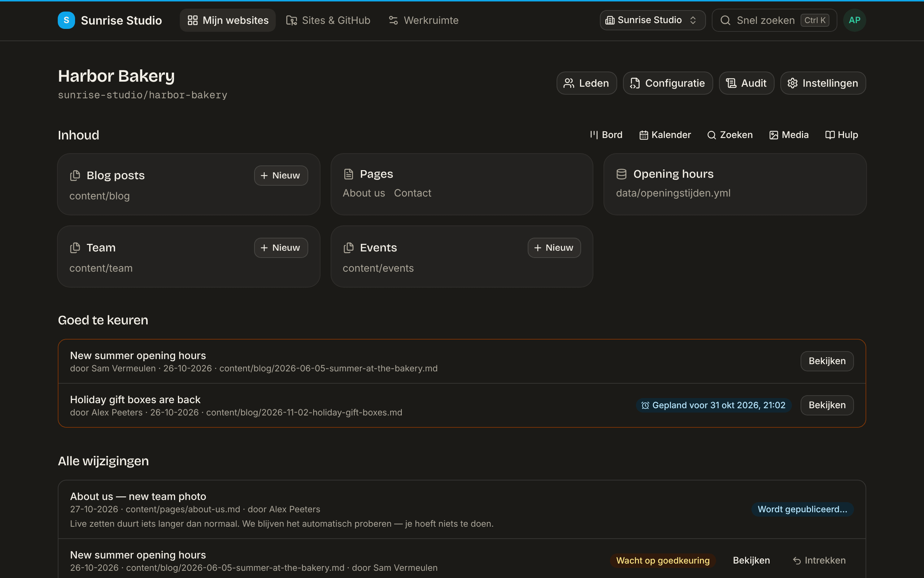924x578 pixels.
Task: Click the Sunrise Studio logo icon
Action: click(66, 20)
